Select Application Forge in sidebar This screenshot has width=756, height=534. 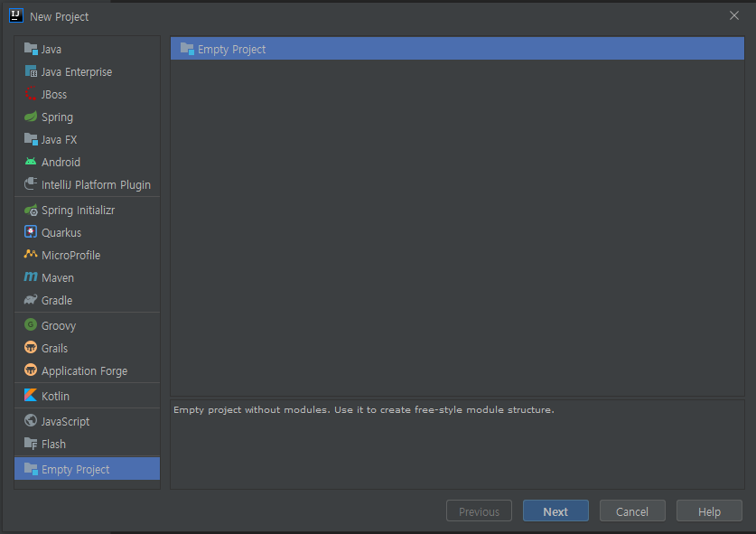[84, 371]
